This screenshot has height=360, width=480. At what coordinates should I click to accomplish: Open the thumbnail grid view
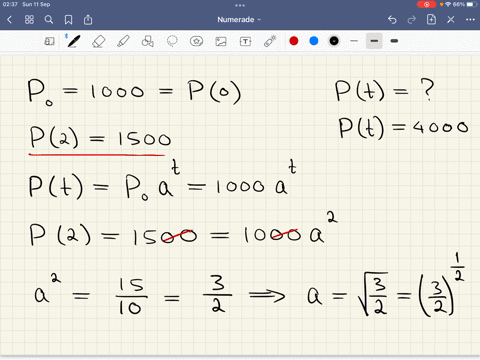click(29, 20)
